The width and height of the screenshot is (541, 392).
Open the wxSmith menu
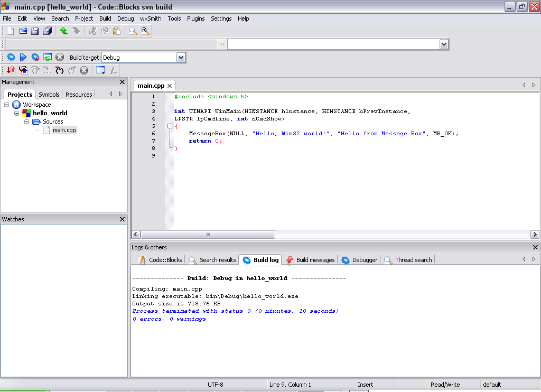coord(151,18)
